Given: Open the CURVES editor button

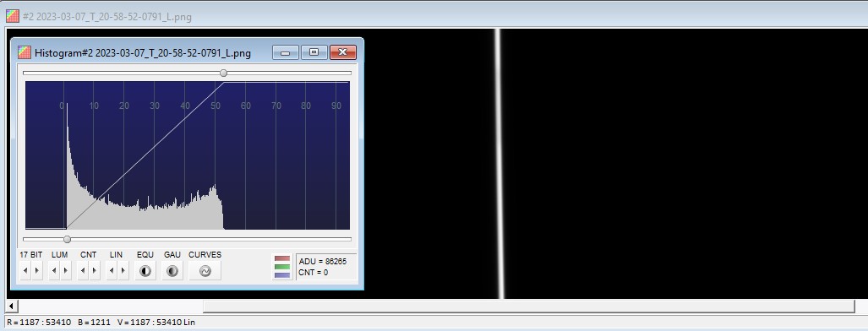Looking at the screenshot, I should [205, 271].
